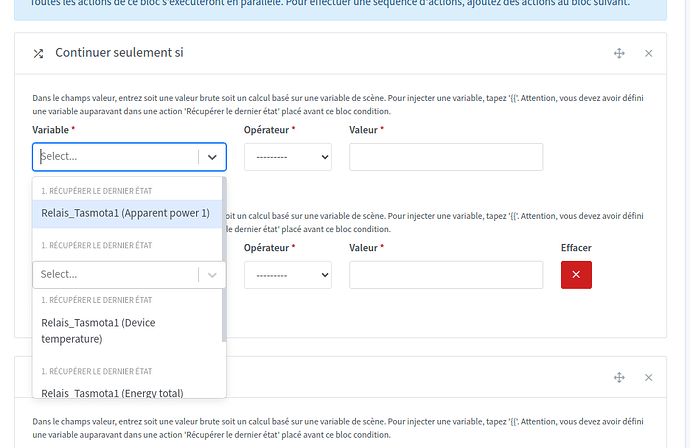
Task: Open the second row's Opérateur dropdown
Action: 287,275
